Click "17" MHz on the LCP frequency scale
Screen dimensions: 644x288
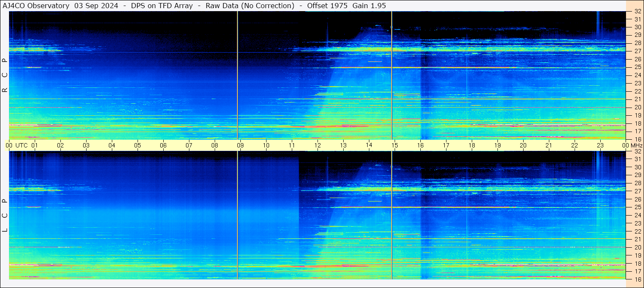[638, 271]
